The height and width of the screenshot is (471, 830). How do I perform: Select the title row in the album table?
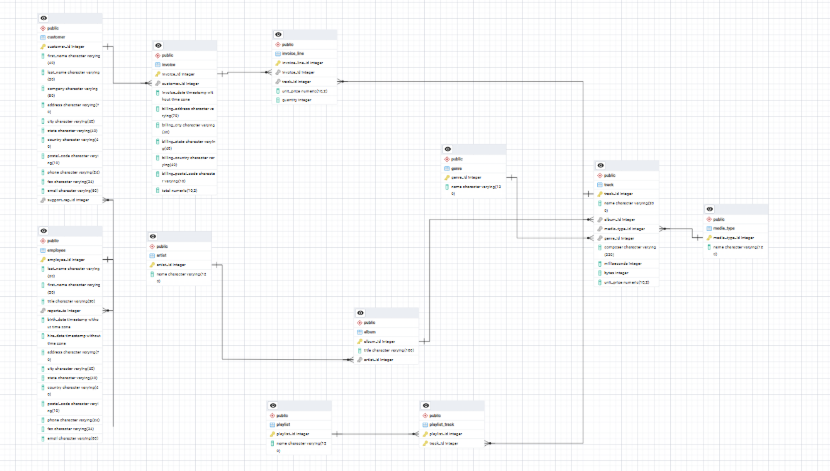pyautogui.click(x=386, y=350)
